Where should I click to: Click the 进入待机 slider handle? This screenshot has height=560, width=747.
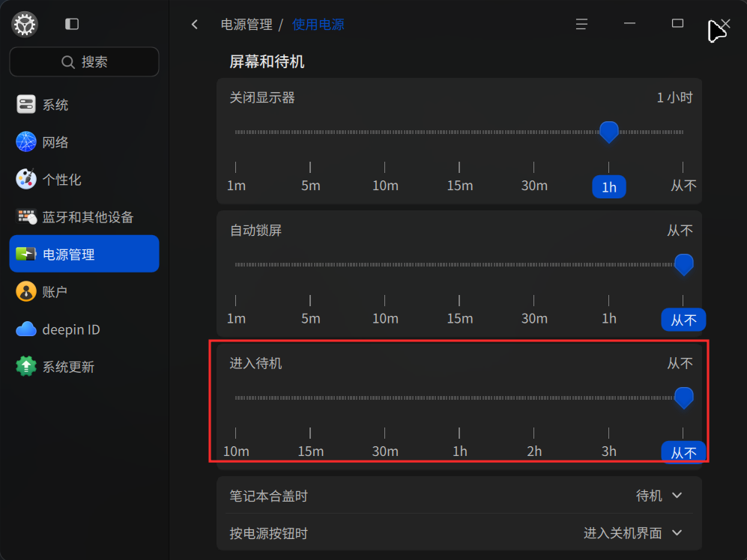click(x=683, y=398)
